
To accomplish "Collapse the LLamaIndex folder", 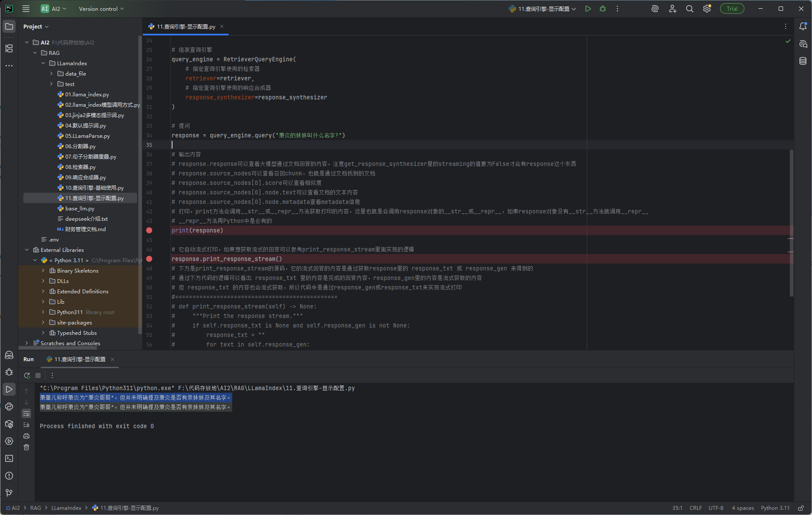I will (x=43, y=63).
